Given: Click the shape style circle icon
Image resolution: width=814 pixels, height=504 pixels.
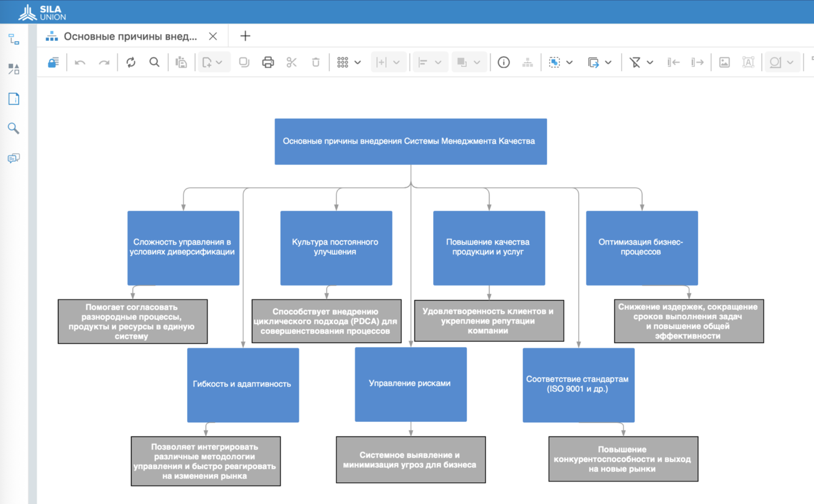Looking at the screenshot, I should [x=775, y=62].
